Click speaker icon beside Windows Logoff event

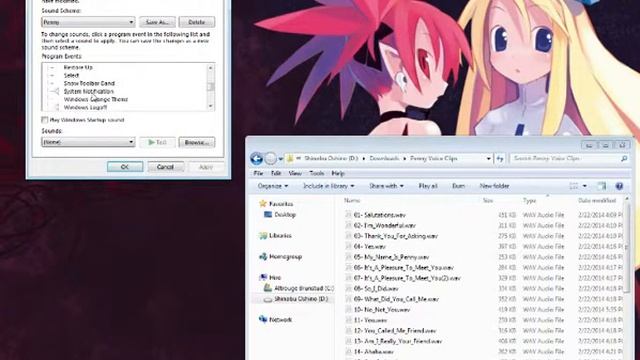[56, 107]
